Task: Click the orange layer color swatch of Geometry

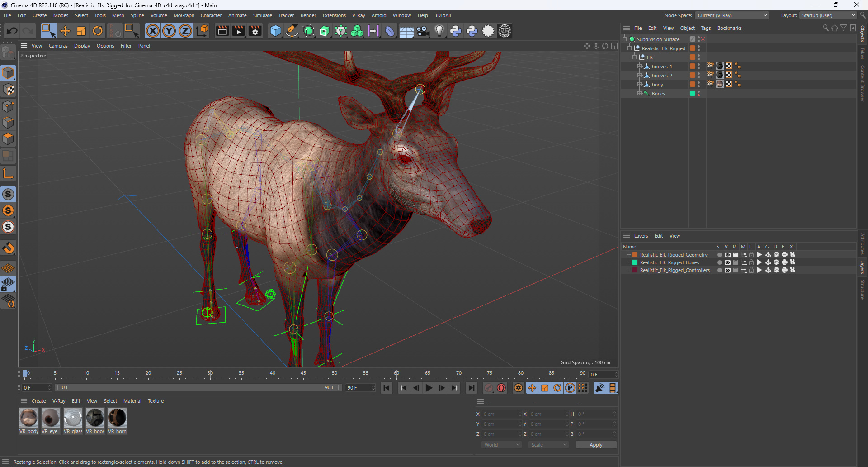Action: 635,255
